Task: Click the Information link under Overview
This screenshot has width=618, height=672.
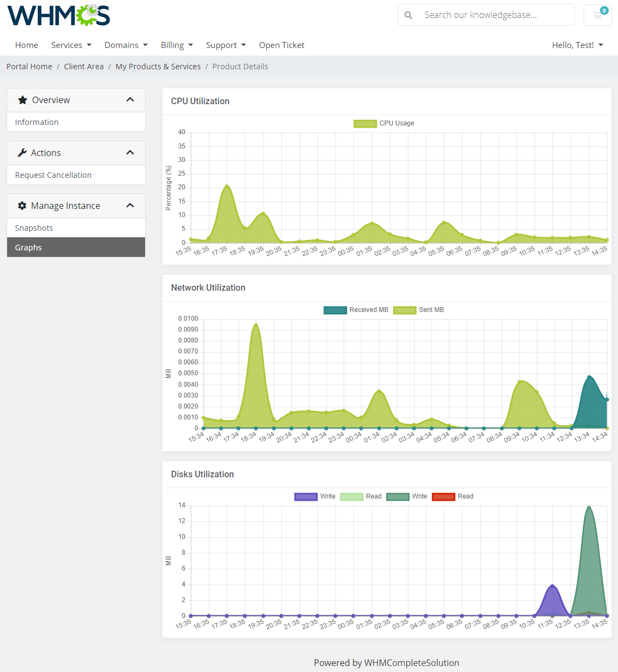Action: pos(37,122)
